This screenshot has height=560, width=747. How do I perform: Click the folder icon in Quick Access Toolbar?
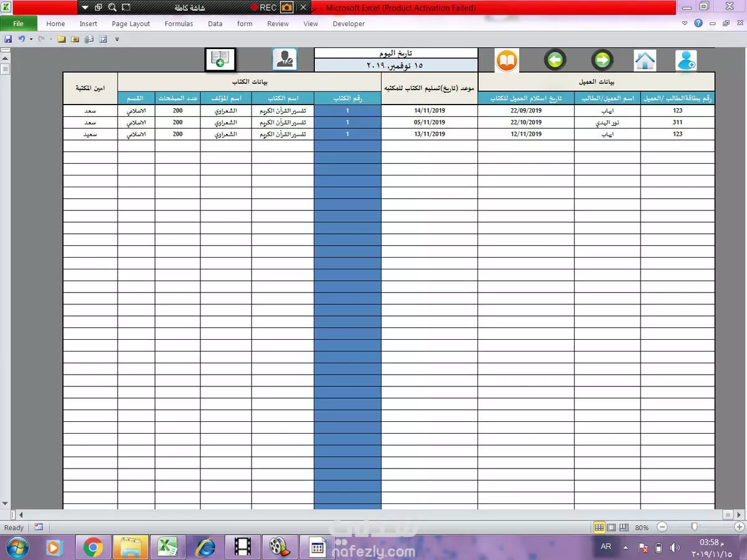pos(61,39)
